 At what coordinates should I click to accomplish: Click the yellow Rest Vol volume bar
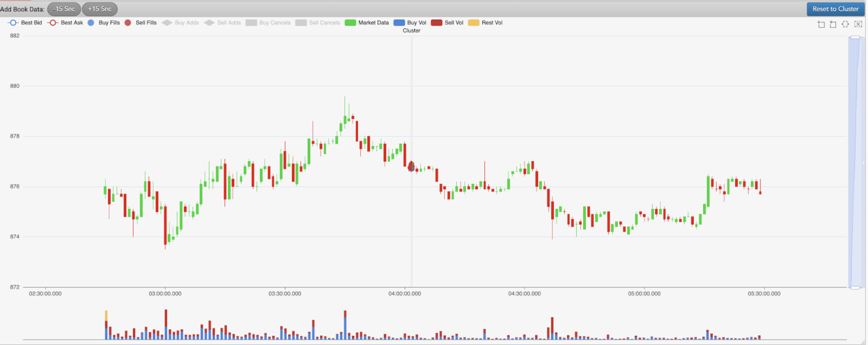coord(106,316)
